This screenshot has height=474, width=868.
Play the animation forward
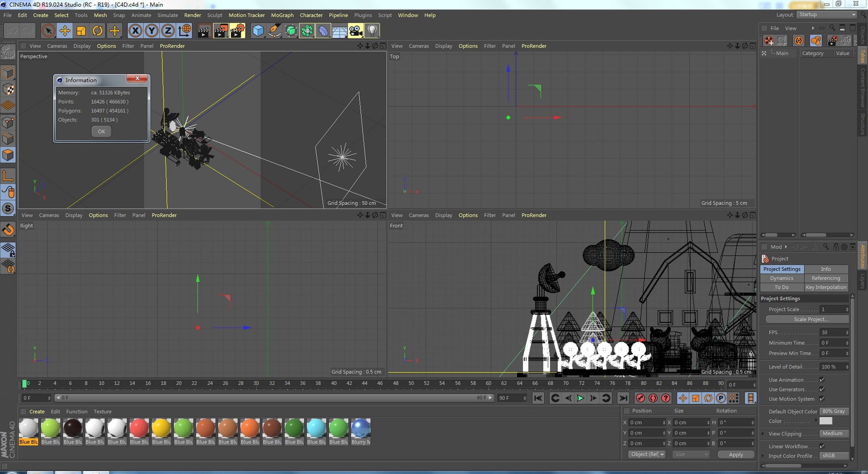click(580, 398)
